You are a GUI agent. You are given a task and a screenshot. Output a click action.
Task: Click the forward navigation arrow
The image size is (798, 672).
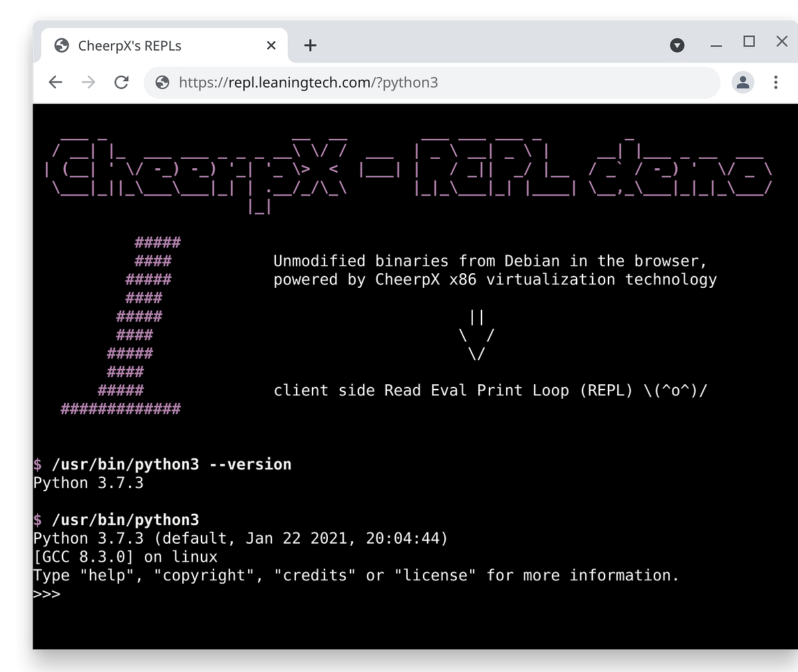pos(88,82)
